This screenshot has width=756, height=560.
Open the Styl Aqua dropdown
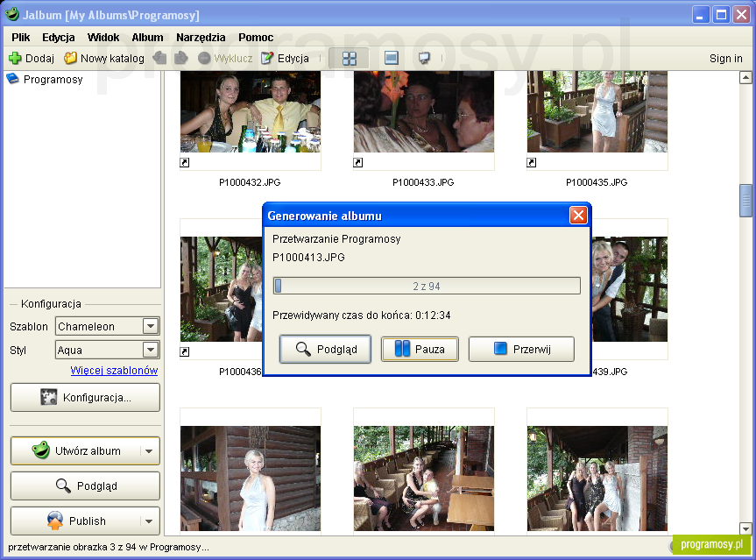click(151, 349)
